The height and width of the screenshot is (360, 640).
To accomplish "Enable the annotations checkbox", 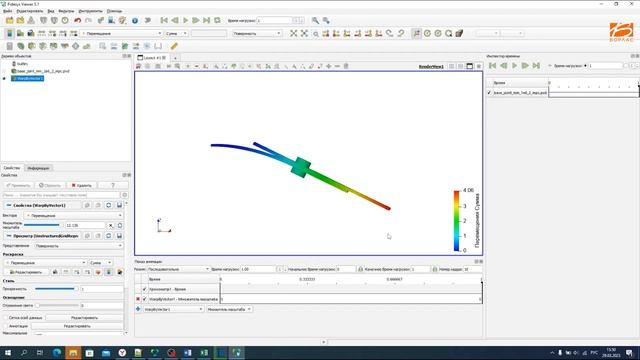I will pos(6,326).
